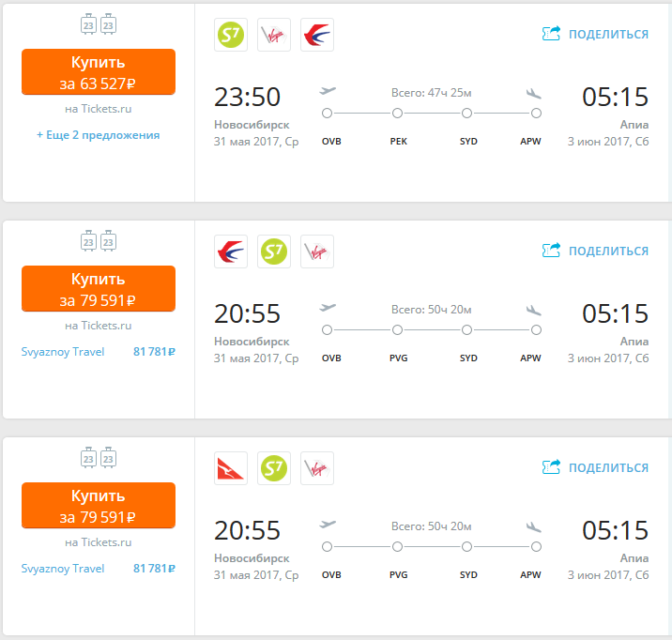
Task: Click share icon in first flight card
Action: 552,34
